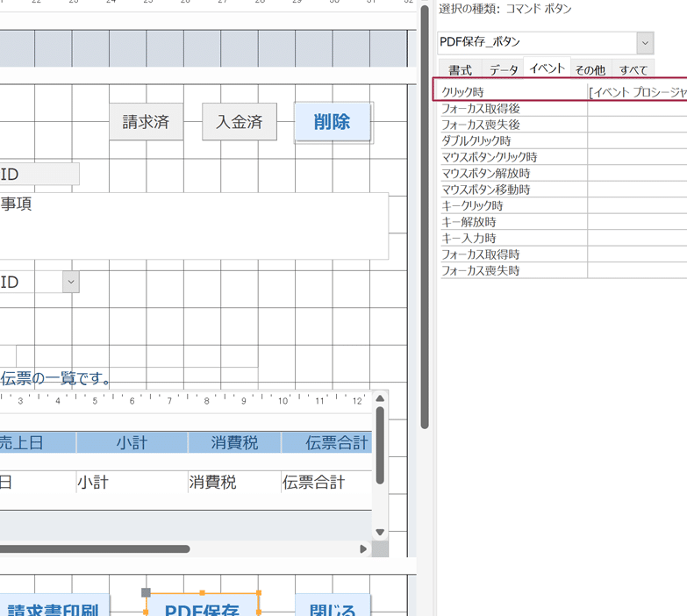Click the move handle of the PDF保存 button
The image size is (687, 616).
click(147, 593)
